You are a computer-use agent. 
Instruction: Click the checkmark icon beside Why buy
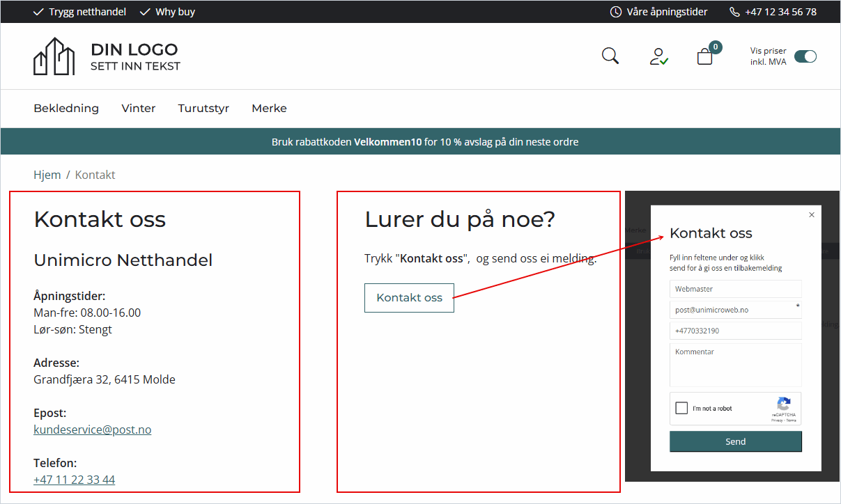[144, 11]
